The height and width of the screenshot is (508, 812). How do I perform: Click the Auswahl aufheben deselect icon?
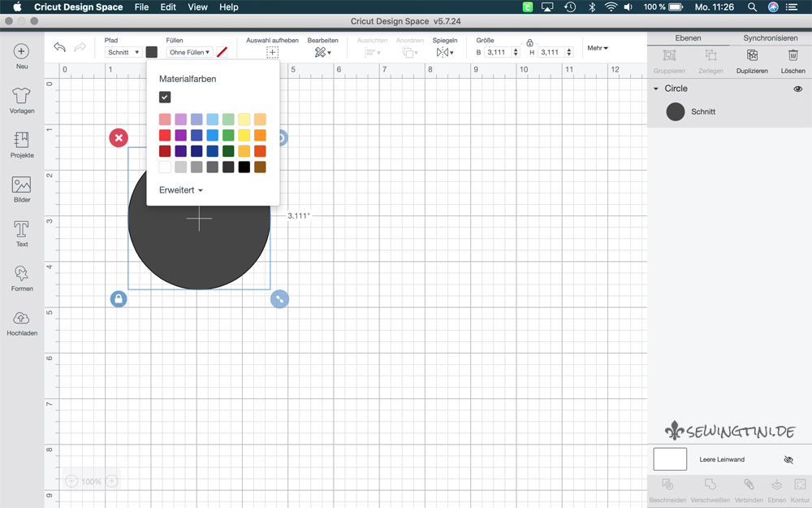(272, 52)
